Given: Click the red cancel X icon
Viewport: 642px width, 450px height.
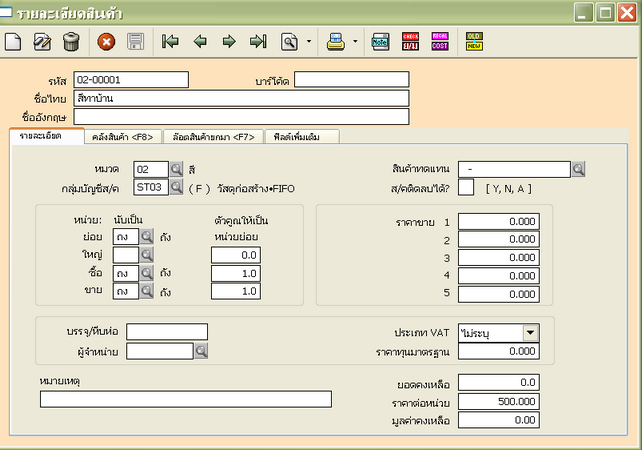Looking at the screenshot, I should (106, 42).
